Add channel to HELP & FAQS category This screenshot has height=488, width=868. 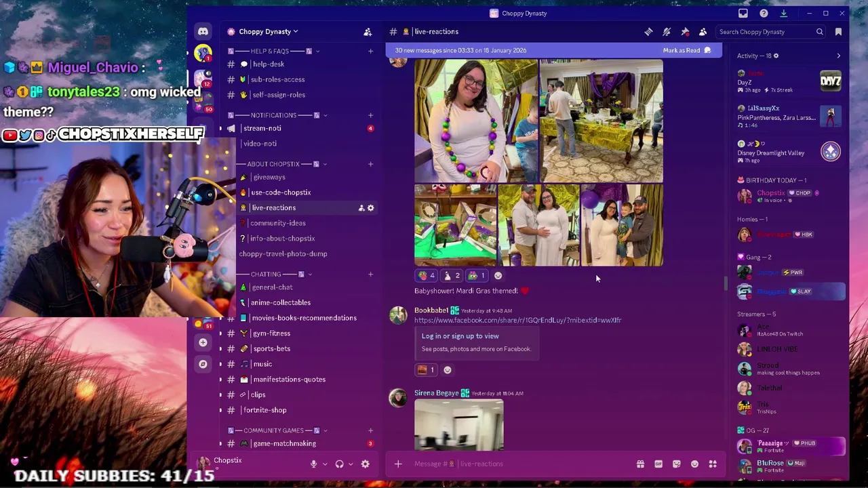point(370,52)
